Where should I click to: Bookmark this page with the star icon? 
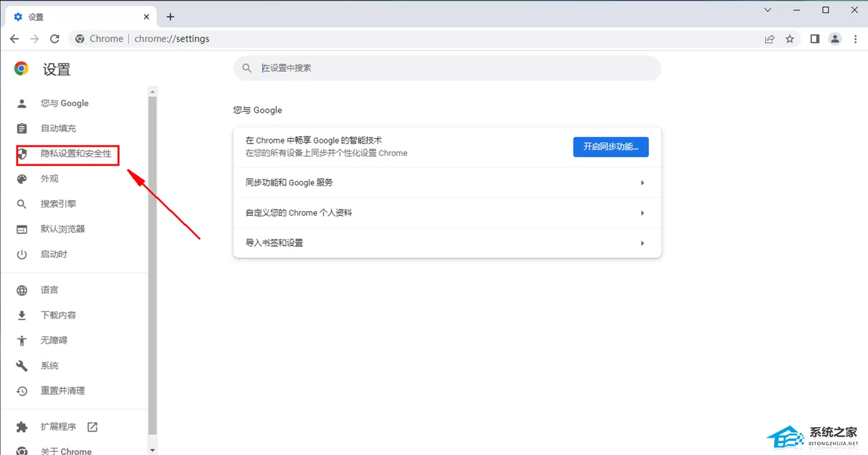[x=790, y=39]
